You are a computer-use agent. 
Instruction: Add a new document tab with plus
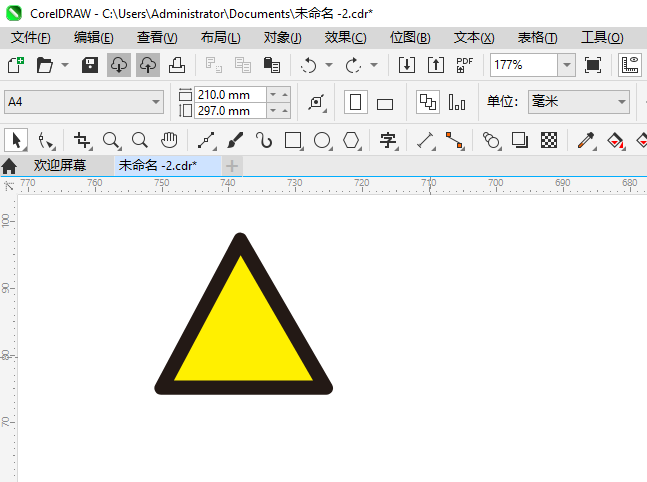tap(232, 166)
